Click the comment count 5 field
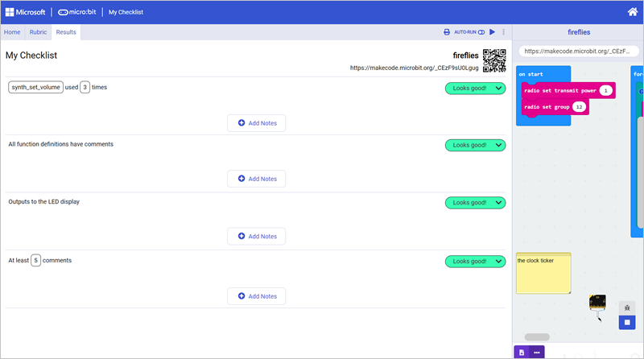Image resolution: width=644 pixels, height=359 pixels. click(35, 261)
